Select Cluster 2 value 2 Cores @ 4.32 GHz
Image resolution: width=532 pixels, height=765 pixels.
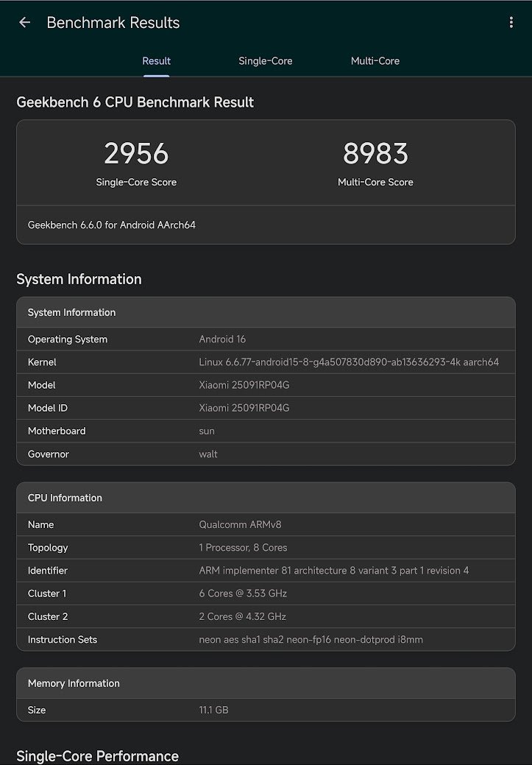pos(242,616)
